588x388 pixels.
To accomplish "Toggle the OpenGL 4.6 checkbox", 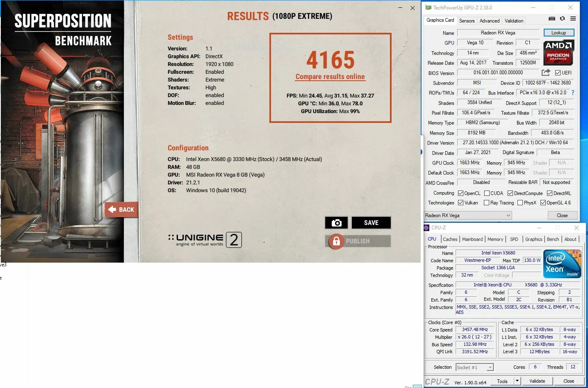I will pyautogui.click(x=543, y=203).
